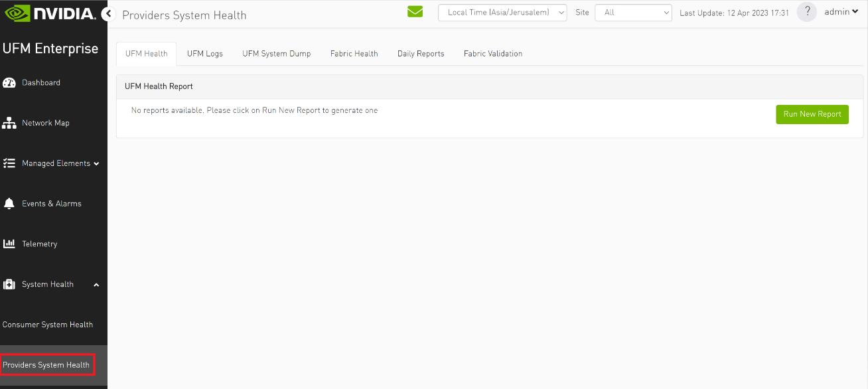Expand the Managed Elements submenu
The height and width of the screenshot is (389, 868).
pos(98,163)
